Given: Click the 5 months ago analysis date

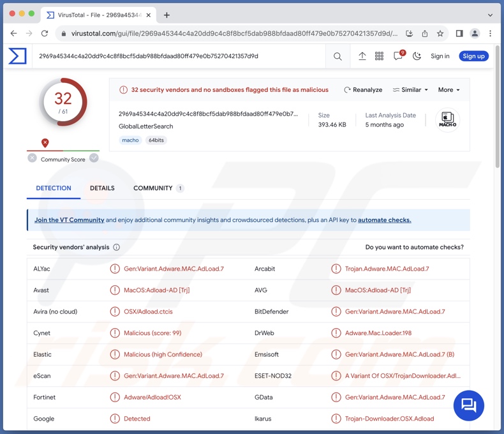Looking at the screenshot, I should (385, 124).
